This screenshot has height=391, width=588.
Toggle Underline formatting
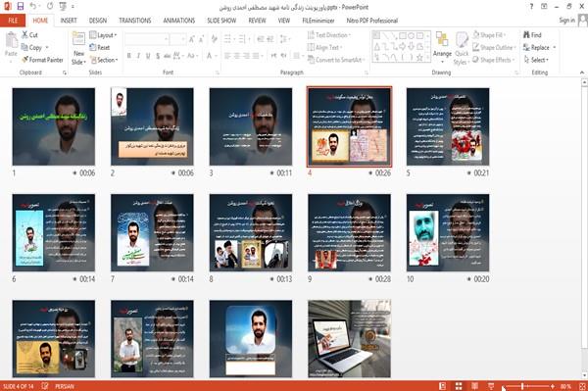click(148, 56)
